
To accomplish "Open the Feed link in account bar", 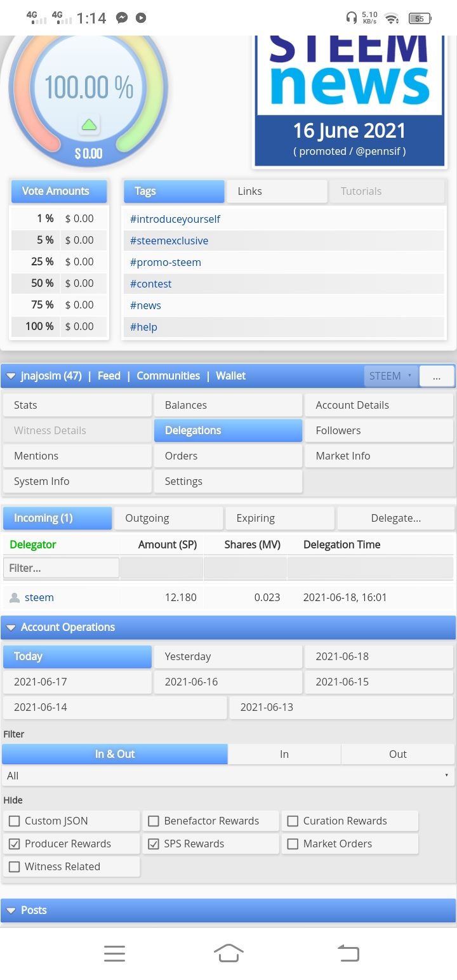I will 109,376.
